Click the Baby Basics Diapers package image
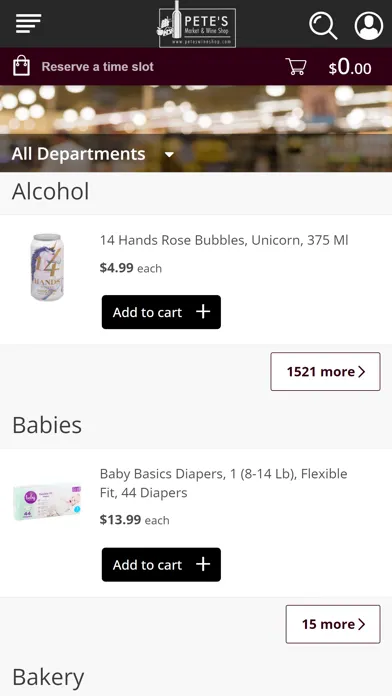This screenshot has width=392, height=696. [47, 502]
